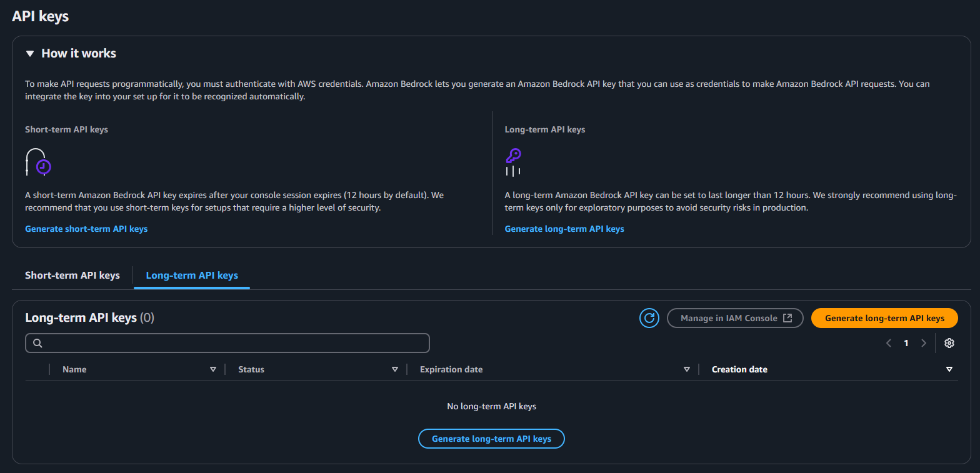Click the Name column header

pyautogui.click(x=74, y=369)
